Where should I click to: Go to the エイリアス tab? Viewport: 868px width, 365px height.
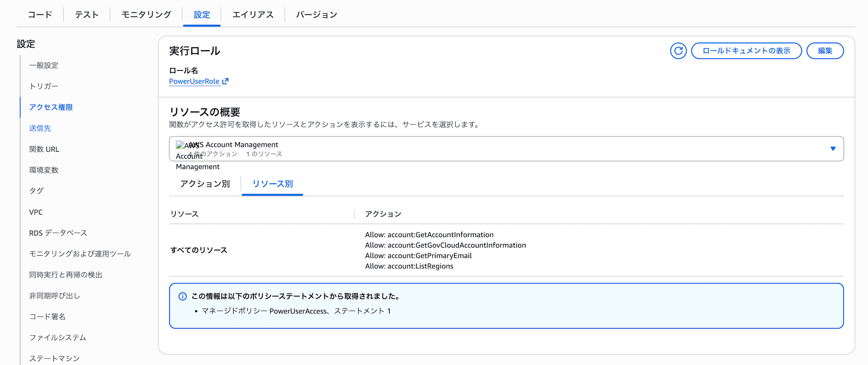pyautogui.click(x=253, y=15)
